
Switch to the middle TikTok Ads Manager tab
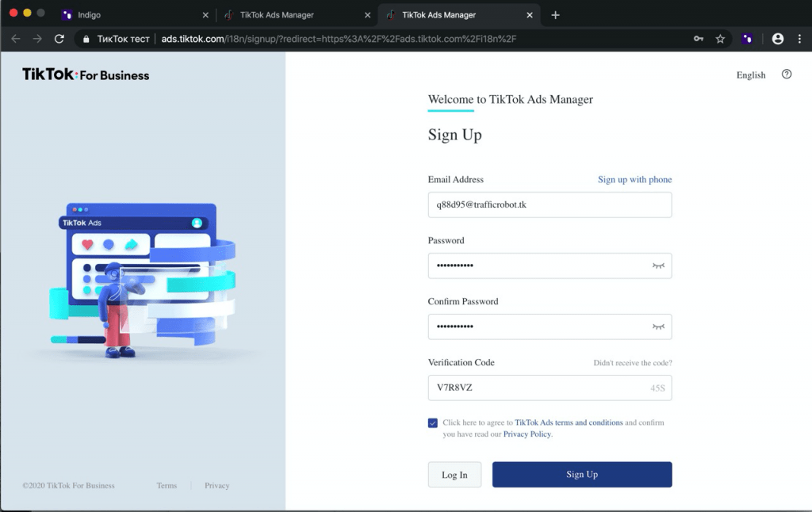pyautogui.click(x=293, y=15)
